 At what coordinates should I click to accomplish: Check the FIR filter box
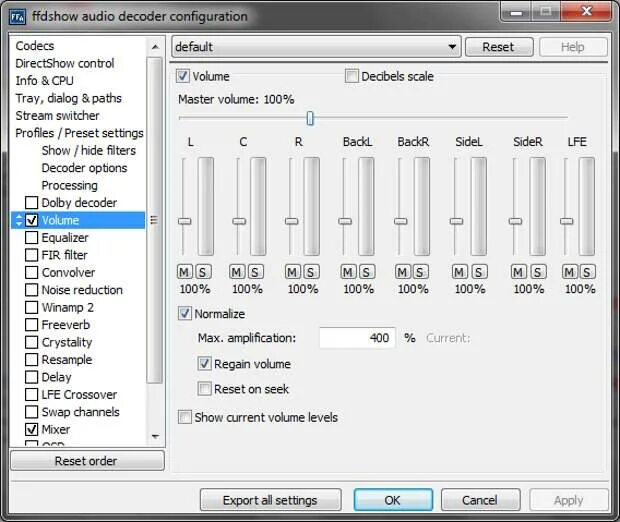click(32, 255)
